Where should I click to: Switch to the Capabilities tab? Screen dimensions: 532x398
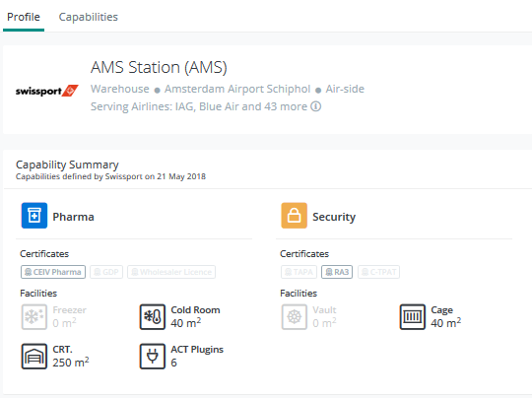point(89,17)
